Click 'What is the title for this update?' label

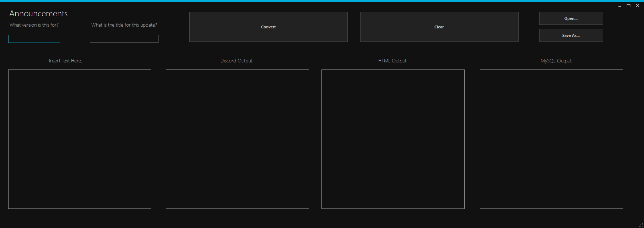coord(124,25)
